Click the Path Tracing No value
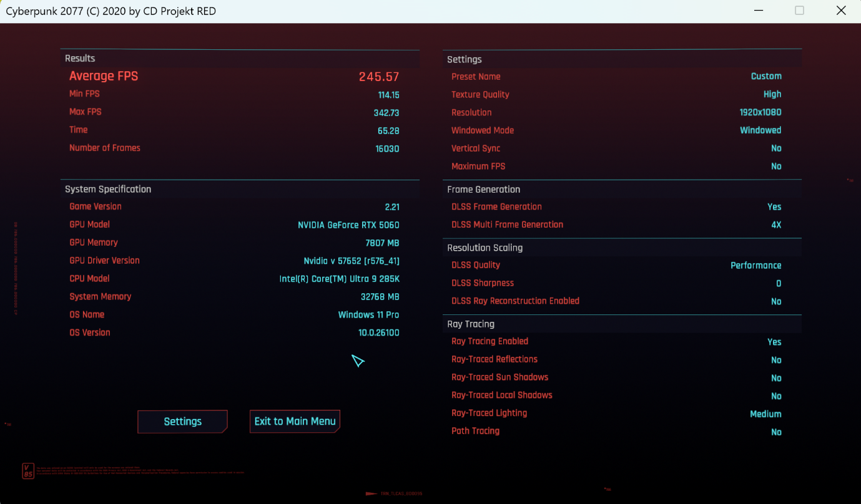This screenshot has width=861, height=504. pos(776,432)
